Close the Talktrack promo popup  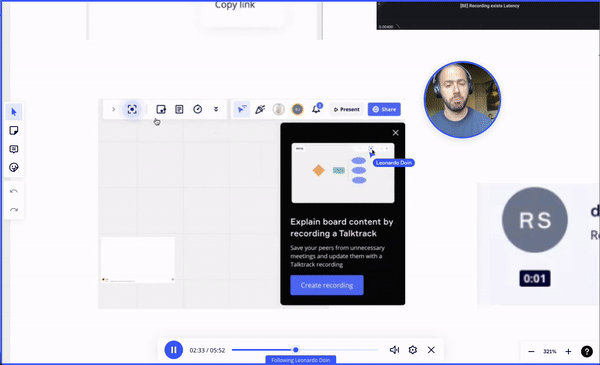(395, 133)
